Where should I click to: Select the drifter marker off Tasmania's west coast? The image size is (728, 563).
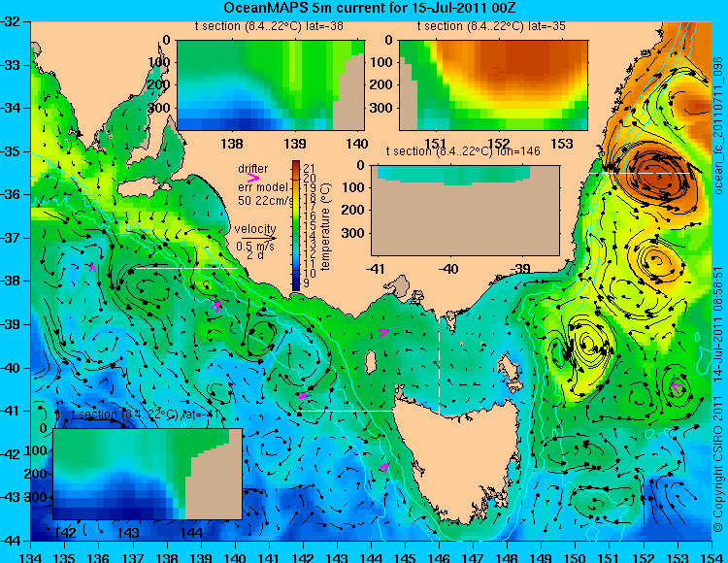tap(385, 467)
